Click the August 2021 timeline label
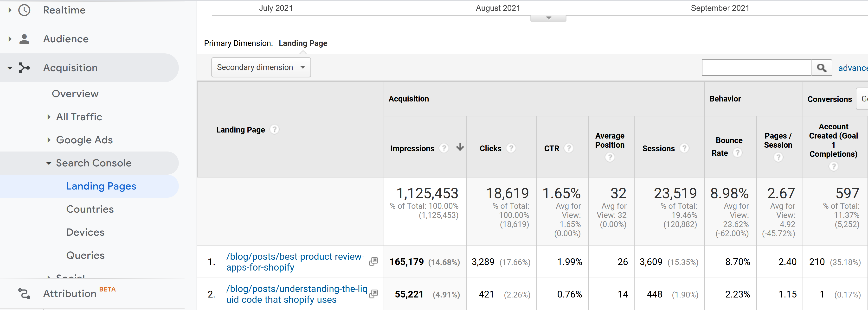 pos(498,8)
